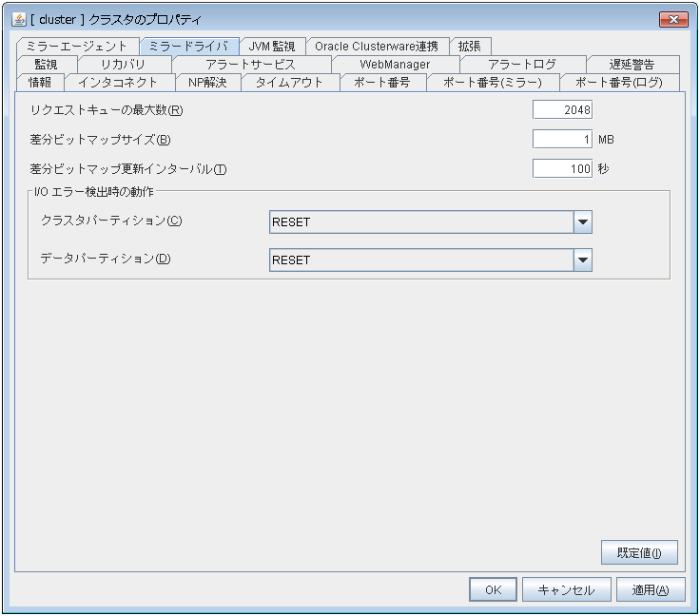Click the 適用 button

[x=651, y=589]
